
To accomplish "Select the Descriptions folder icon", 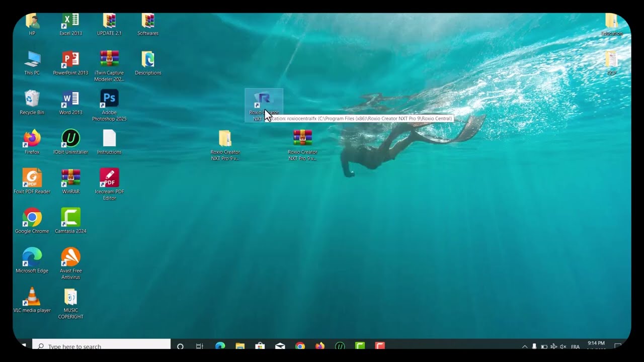I will 148,63.
